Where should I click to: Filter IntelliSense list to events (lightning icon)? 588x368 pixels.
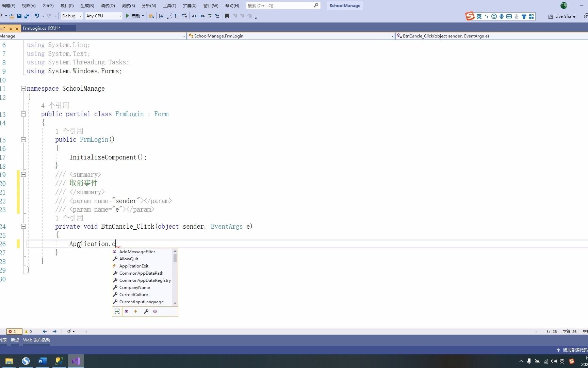point(135,311)
